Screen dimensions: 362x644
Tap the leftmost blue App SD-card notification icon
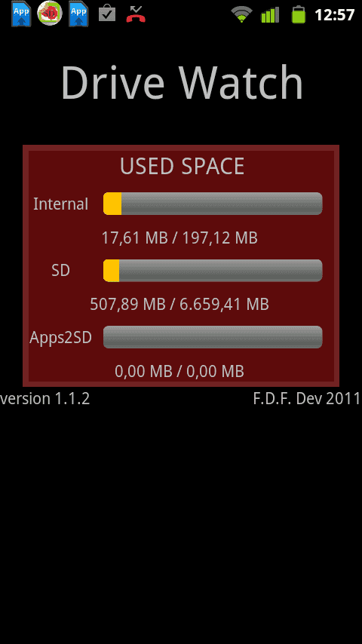21,14
